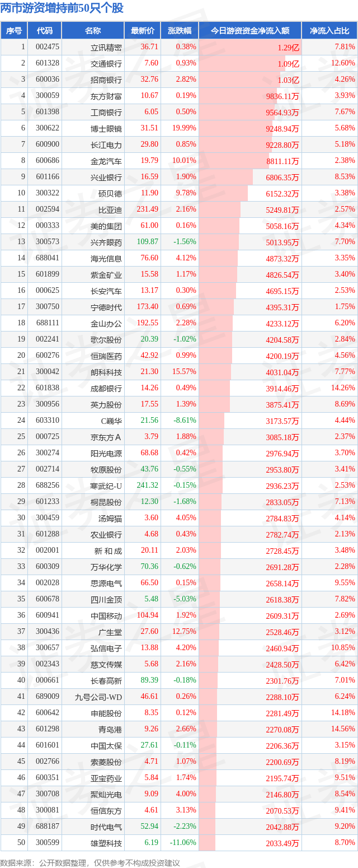Click the 14.56% ratio for 青岛港
The width and height of the screenshot is (358, 868).
click(x=343, y=729)
